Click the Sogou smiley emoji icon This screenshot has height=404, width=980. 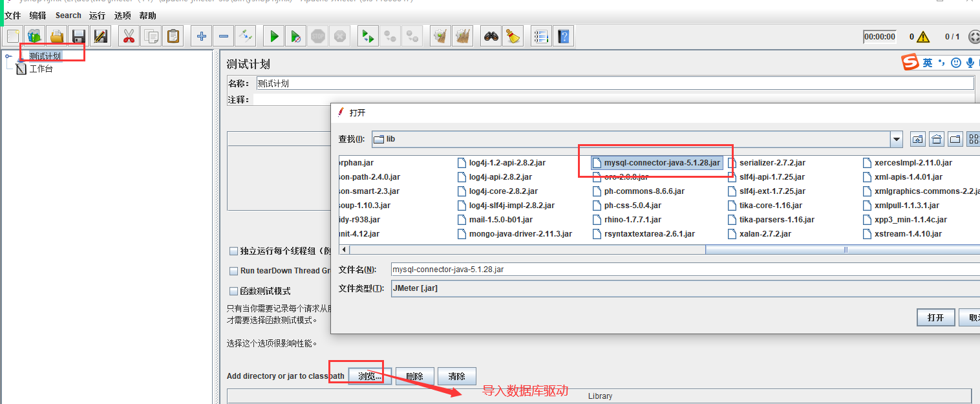956,63
